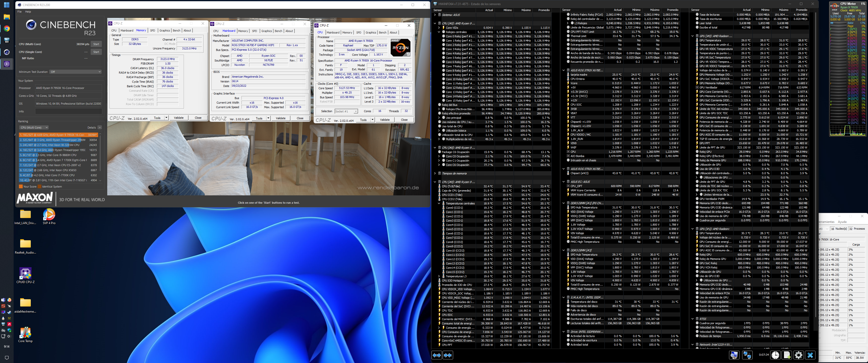
Task: Click Validate in the CPU-Z processor window
Action: click(x=385, y=120)
